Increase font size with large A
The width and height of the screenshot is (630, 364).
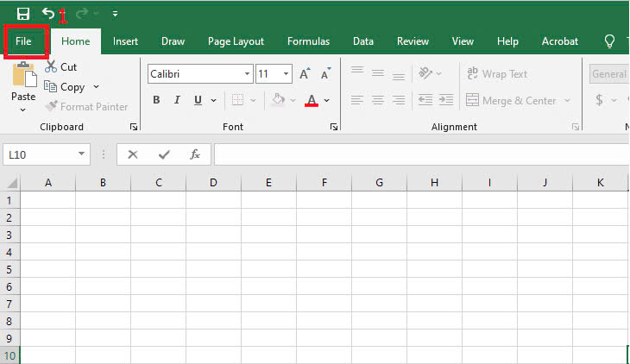tap(305, 74)
